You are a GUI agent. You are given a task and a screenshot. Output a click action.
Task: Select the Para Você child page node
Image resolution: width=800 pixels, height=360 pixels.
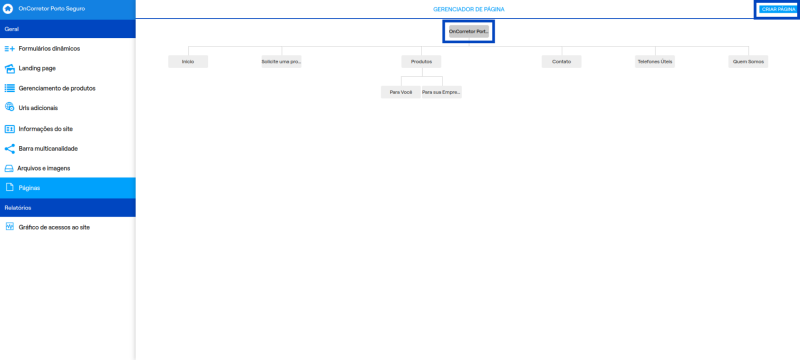coord(401,92)
